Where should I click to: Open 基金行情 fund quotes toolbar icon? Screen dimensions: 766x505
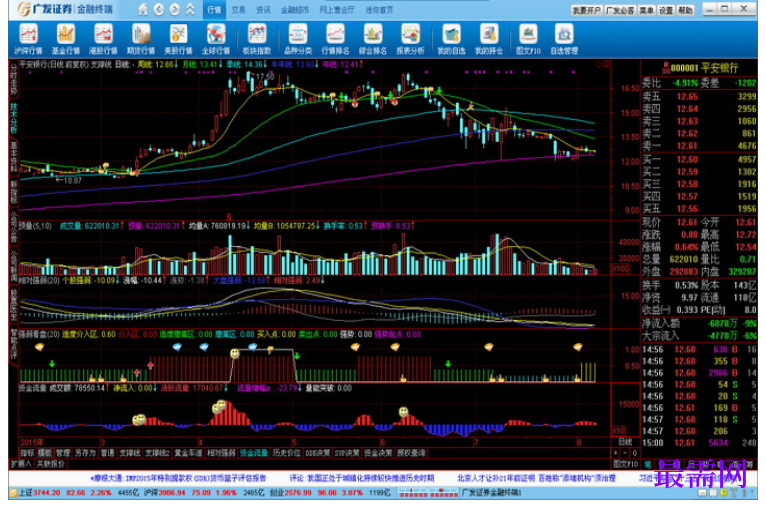pyautogui.click(x=65, y=39)
